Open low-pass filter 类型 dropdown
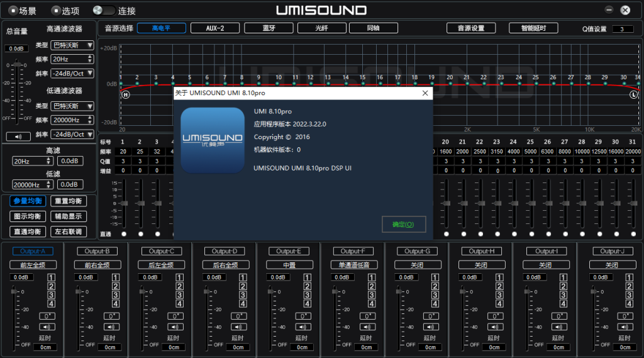Viewport: 644px width, 358px height. click(x=72, y=106)
